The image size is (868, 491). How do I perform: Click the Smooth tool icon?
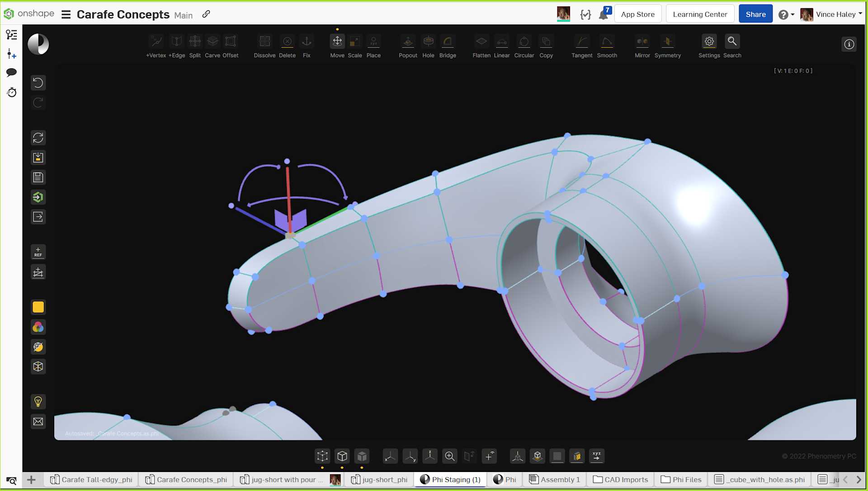point(607,42)
